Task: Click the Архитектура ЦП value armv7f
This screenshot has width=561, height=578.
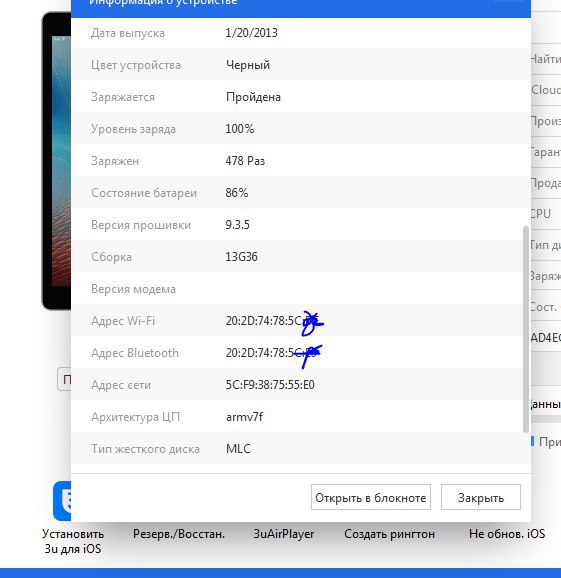Action: tap(244, 417)
